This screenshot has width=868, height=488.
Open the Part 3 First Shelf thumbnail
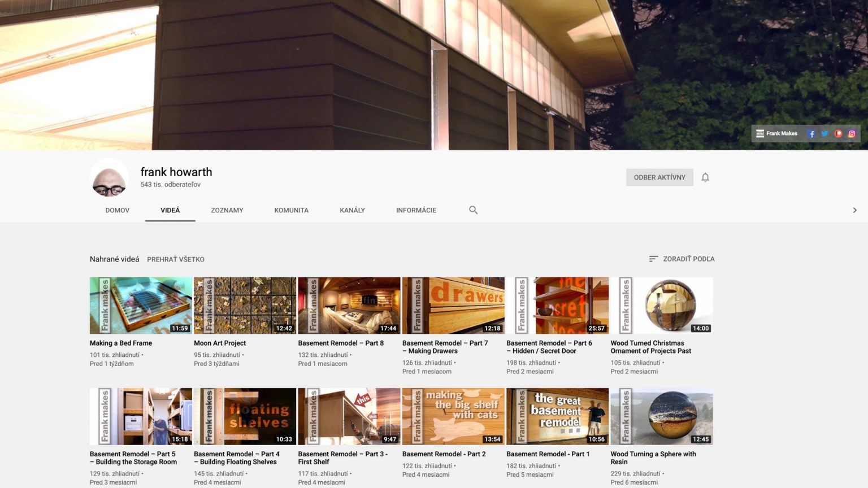[x=349, y=416]
